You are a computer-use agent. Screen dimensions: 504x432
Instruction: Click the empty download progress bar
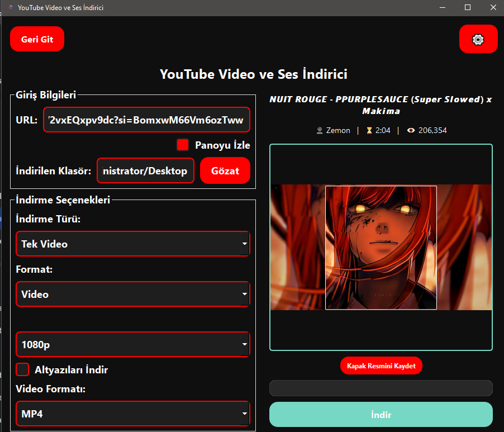click(x=381, y=388)
